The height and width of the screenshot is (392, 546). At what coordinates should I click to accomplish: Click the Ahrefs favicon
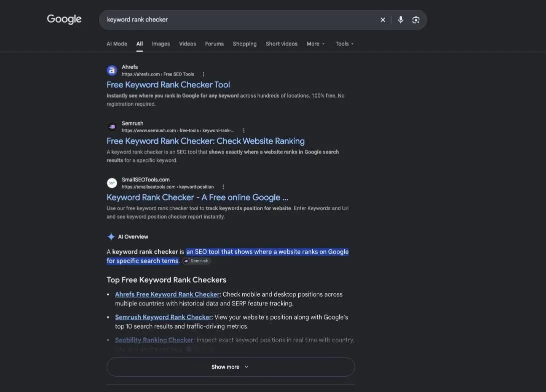(x=112, y=70)
